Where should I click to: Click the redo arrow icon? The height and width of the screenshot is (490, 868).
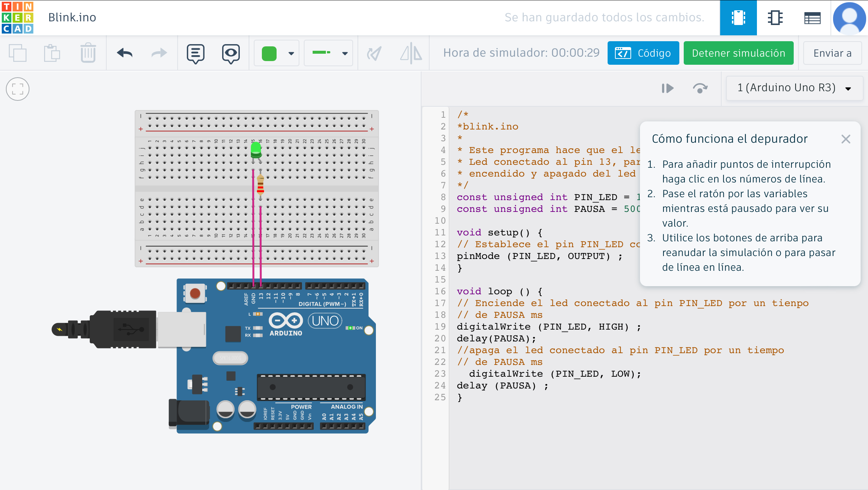159,53
